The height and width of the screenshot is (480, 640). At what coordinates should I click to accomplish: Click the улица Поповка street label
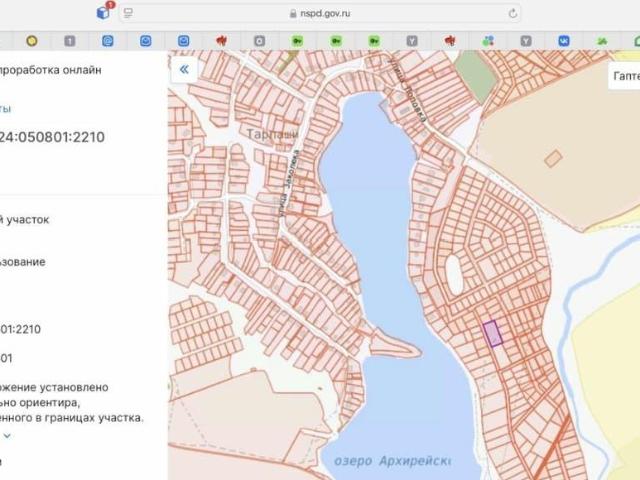coord(407,91)
